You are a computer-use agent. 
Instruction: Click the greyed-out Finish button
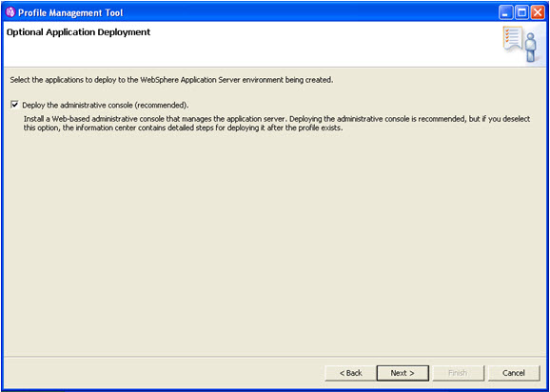pyautogui.click(x=458, y=373)
